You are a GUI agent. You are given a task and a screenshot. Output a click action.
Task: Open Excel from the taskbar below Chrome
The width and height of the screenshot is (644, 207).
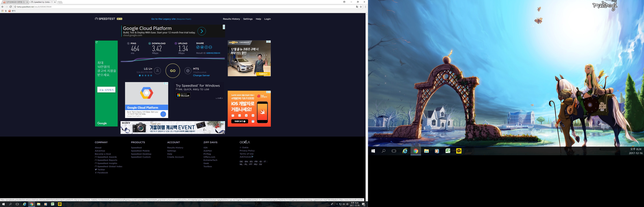(53, 204)
